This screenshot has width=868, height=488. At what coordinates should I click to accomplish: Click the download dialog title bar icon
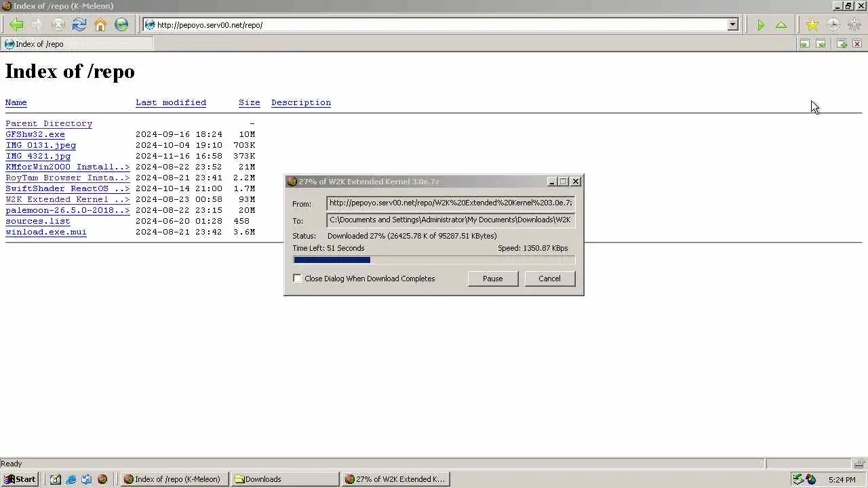click(x=292, y=182)
